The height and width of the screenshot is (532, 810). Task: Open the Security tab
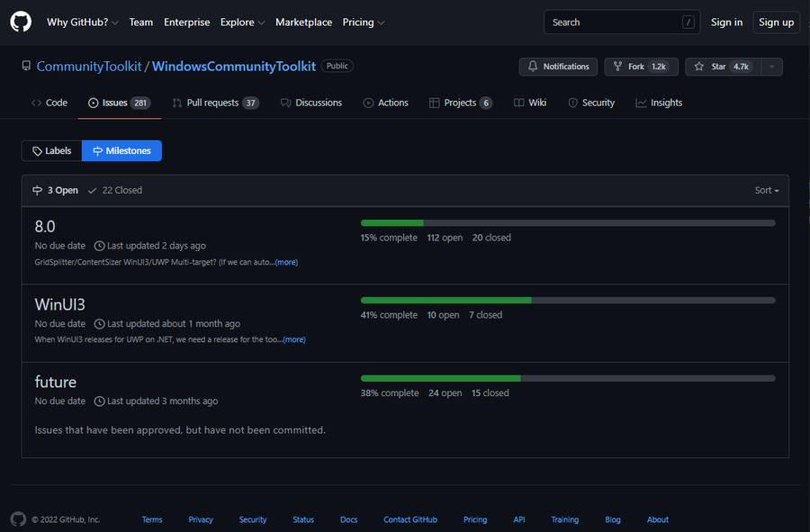pyautogui.click(x=591, y=103)
